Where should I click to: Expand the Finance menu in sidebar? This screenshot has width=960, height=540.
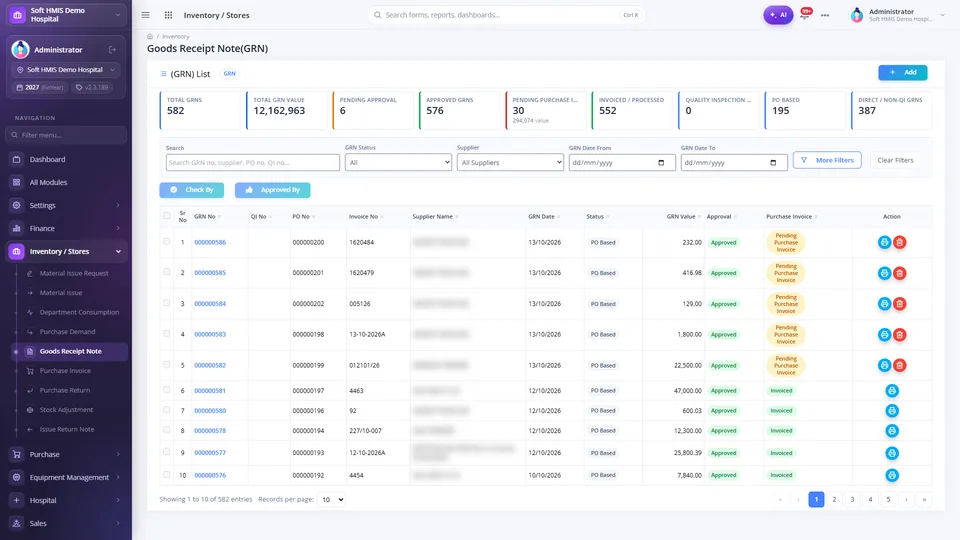point(66,228)
